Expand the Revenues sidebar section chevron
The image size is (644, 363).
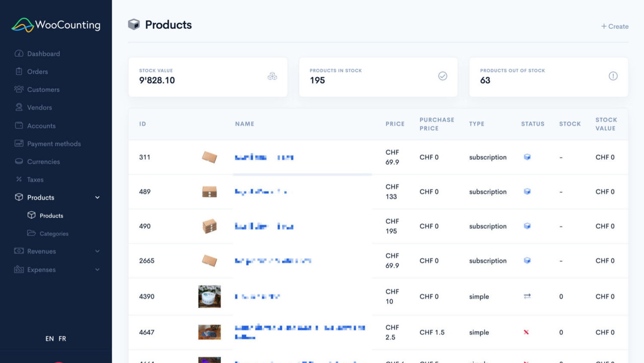(98, 252)
